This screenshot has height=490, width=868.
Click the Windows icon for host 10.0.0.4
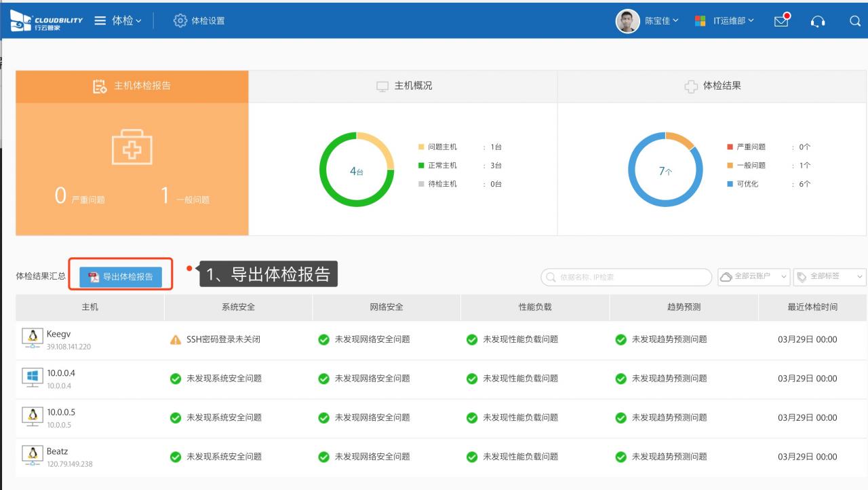coord(32,377)
